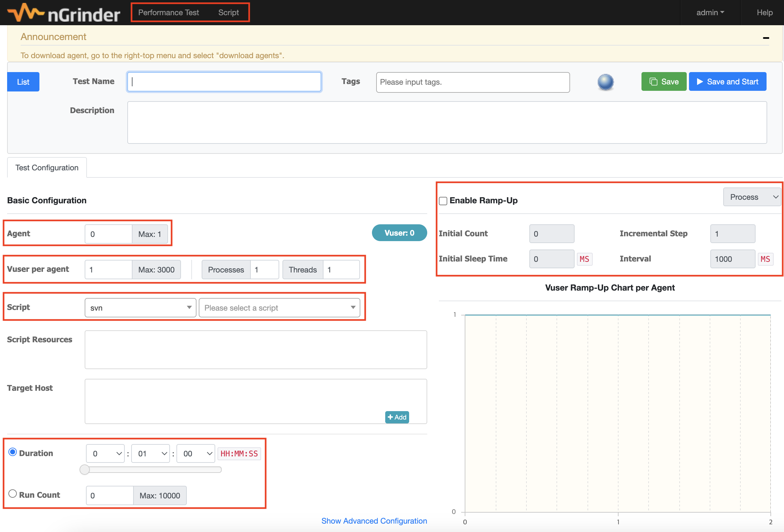Click the 'Max: 3000' label
Viewport: 784px width, 532px height.
click(156, 270)
